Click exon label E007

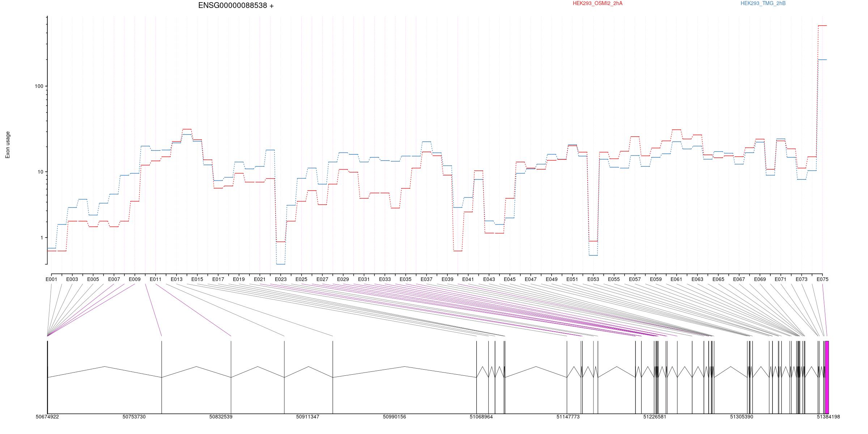click(114, 279)
